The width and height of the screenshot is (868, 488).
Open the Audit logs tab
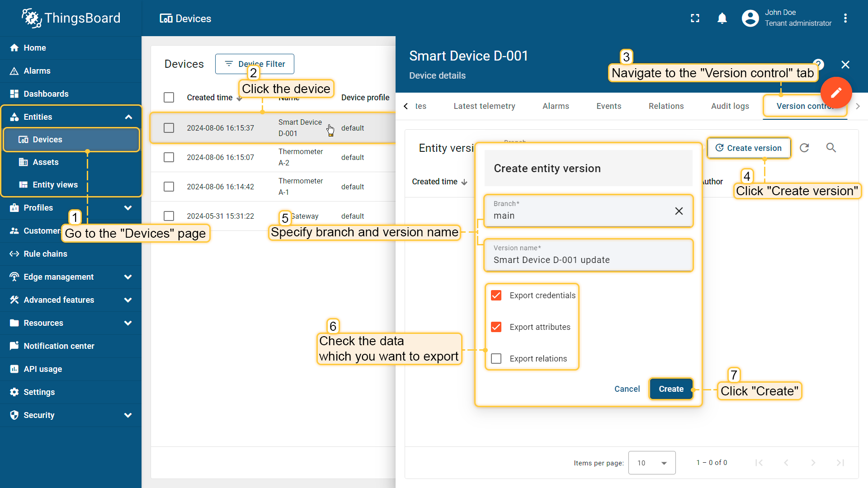pyautogui.click(x=730, y=106)
